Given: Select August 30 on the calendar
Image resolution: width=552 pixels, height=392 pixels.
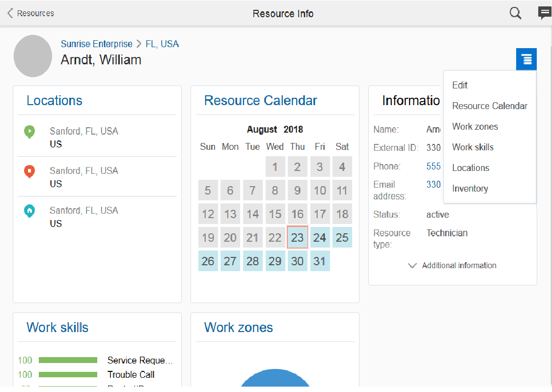Looking at the screenshot, I should coord(298,261).
